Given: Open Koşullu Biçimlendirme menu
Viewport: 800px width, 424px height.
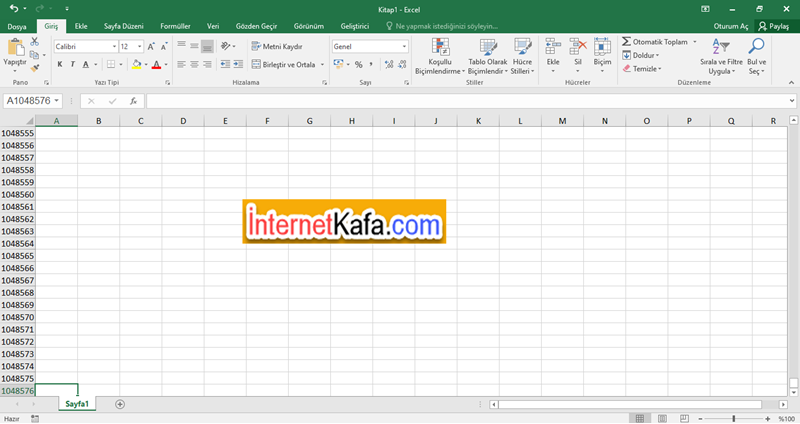Looking at the screenshot, I should [x=440, y=56].
